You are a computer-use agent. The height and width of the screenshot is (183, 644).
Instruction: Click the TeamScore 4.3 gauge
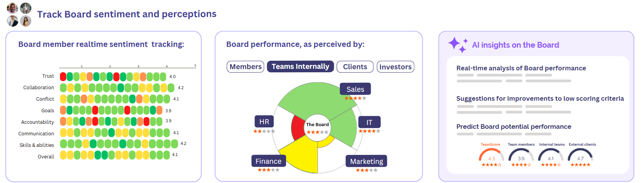[491, 155]
